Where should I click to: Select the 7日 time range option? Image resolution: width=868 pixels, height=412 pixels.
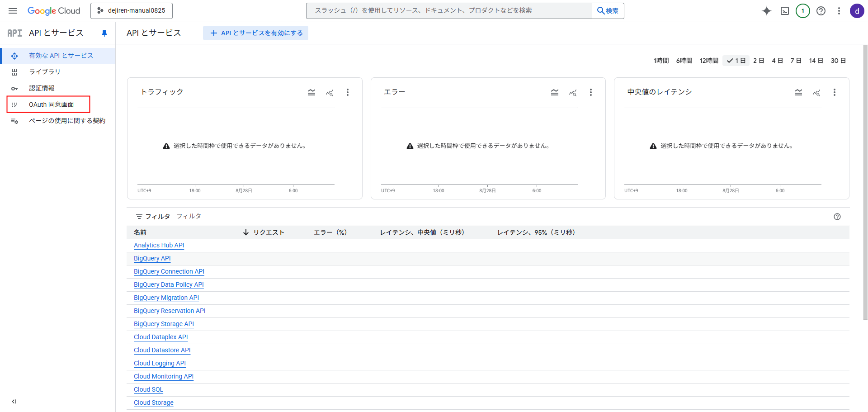(x=796, y=61)
